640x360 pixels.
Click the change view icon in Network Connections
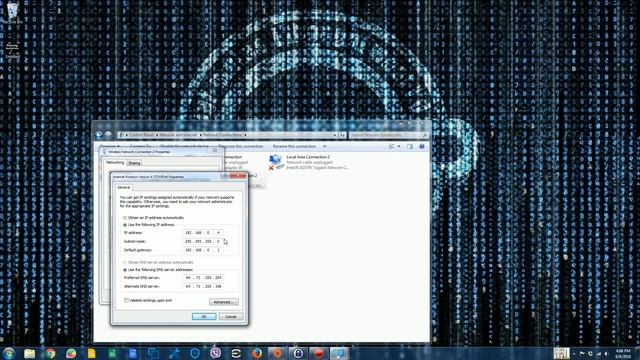391,146
